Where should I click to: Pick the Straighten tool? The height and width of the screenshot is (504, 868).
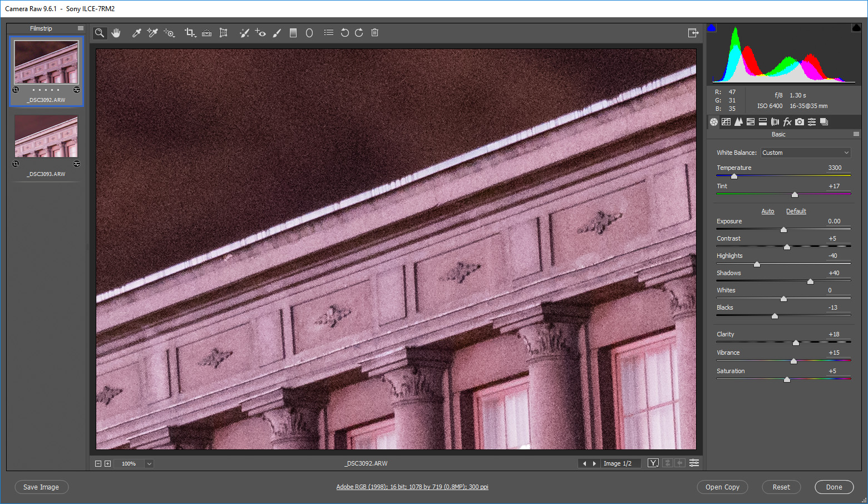pyautogui.click(x=206, y=33)
